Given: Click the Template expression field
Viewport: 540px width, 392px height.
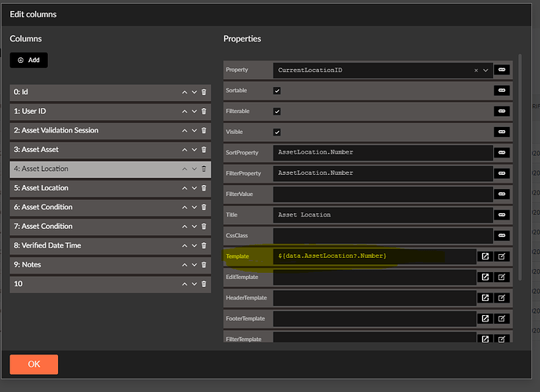Looking at the screenshot, I should pyautogui.click(x=375, y=256).
